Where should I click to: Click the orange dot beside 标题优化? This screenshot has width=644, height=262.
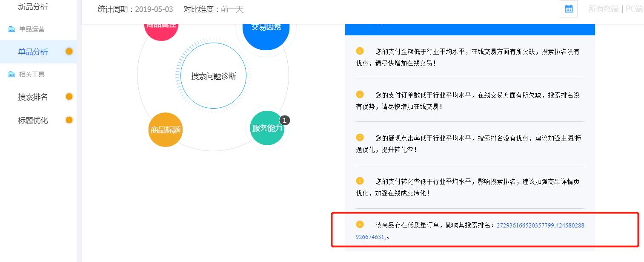tap(69, 120)
